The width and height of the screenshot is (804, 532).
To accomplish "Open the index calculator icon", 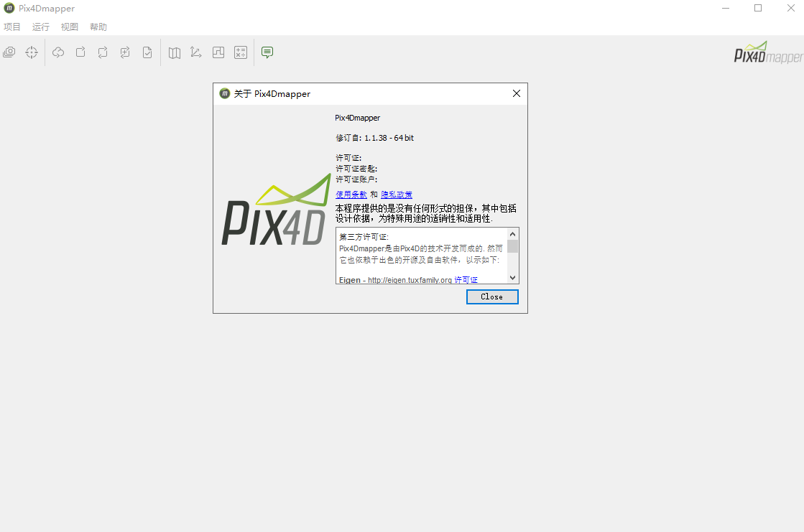I will (241, 52).
